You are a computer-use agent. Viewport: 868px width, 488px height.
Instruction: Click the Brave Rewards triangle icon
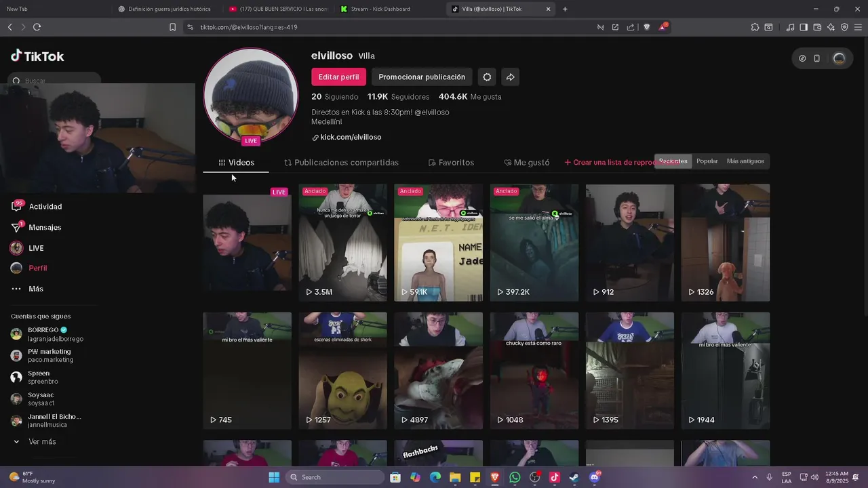663,27
